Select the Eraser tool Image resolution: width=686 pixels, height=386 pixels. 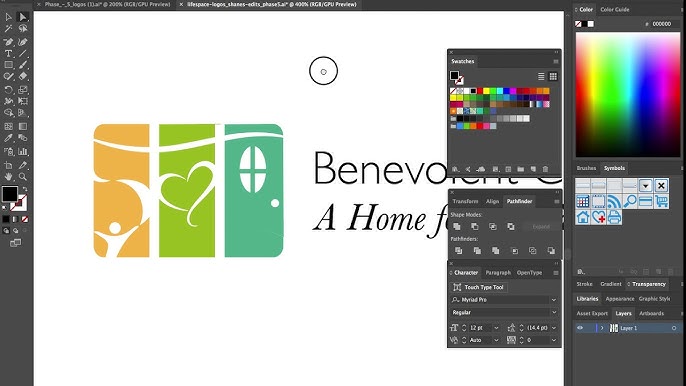point(23,76)
